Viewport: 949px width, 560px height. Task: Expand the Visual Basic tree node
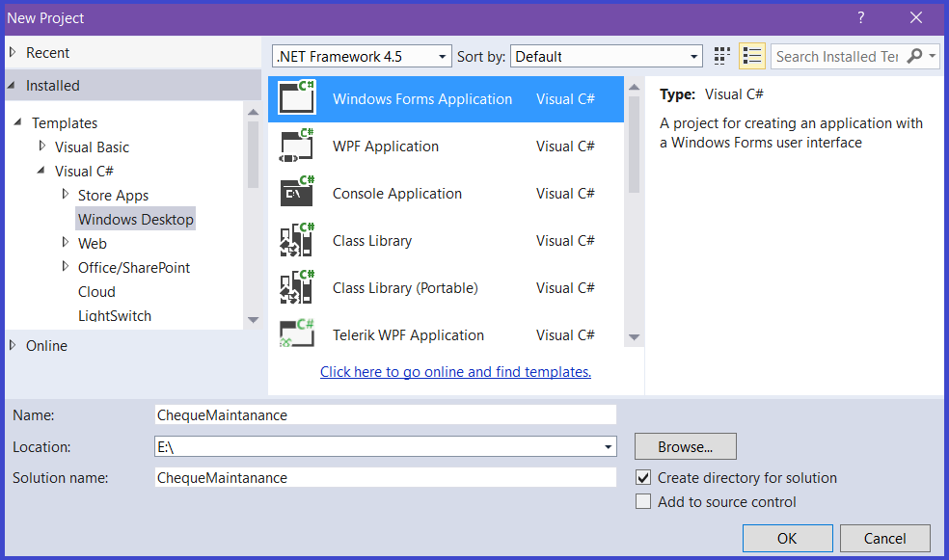(42, 147)
